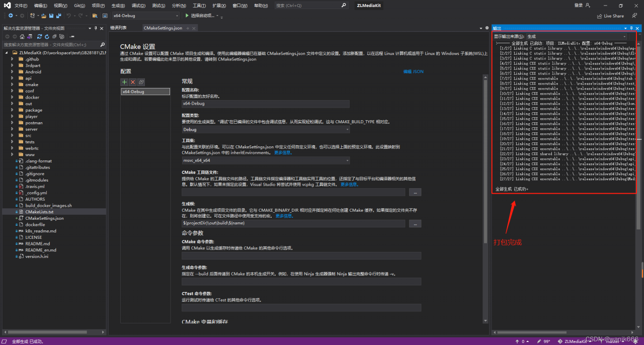The width and height of the screenshot is (644, 345).
Task: Open the msvc_x64_x64 toolset dropdown
Action: pos(265,160)
